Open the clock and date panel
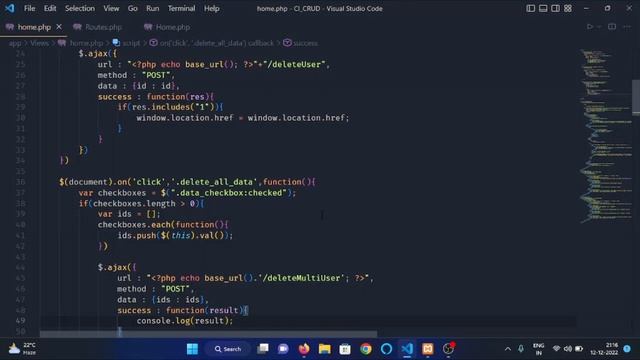This screenshot has width=640, height=360. point(604,349)
